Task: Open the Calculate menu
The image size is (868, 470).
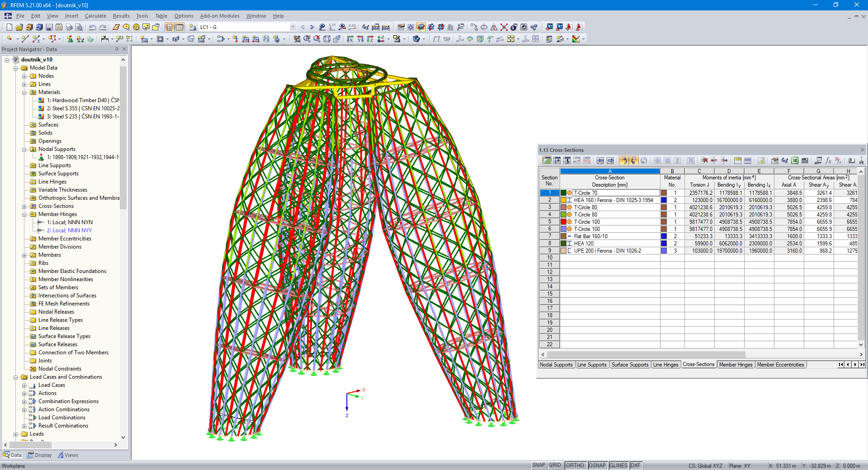Action: [95, 16]
